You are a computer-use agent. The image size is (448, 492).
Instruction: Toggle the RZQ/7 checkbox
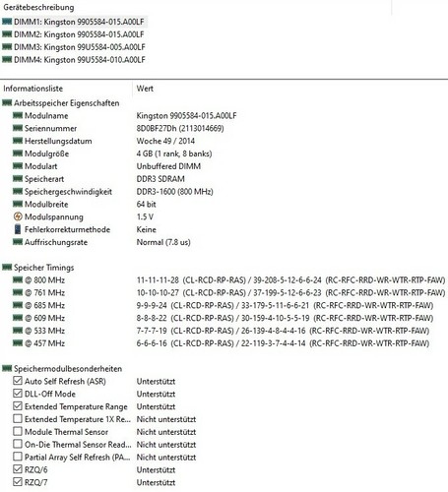point(18,482)
